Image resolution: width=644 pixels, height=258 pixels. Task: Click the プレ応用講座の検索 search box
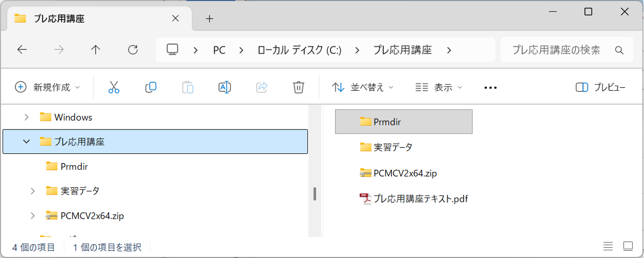[556, 50]
